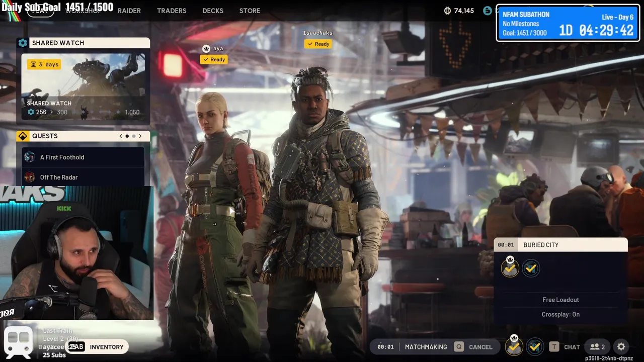
Task: Click the second squad member avatar in bottom bar
Action: coord(535,346)
